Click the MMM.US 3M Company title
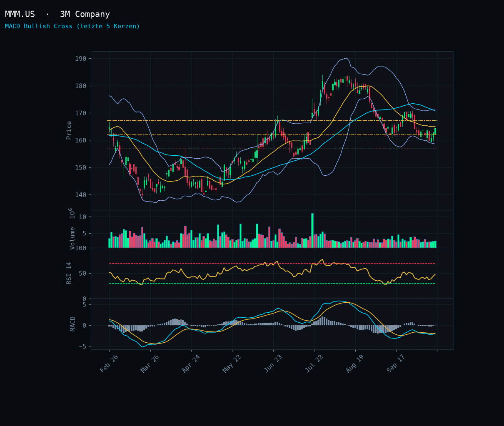This screenshot has width=504, height=426. (57, 15)
